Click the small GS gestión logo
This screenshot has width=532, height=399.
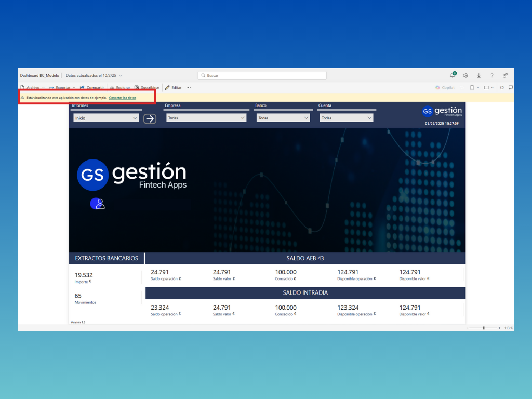coord(442,111)
